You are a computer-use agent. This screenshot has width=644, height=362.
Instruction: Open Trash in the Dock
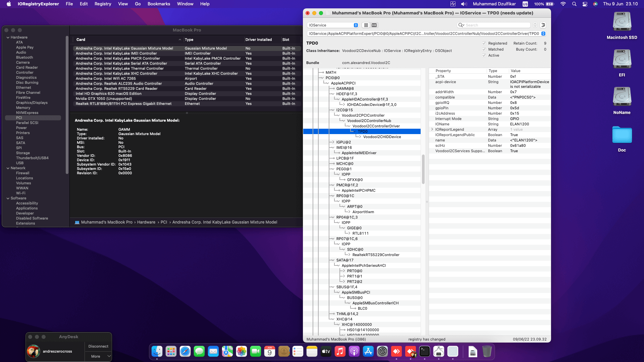(x=487, y=351)
